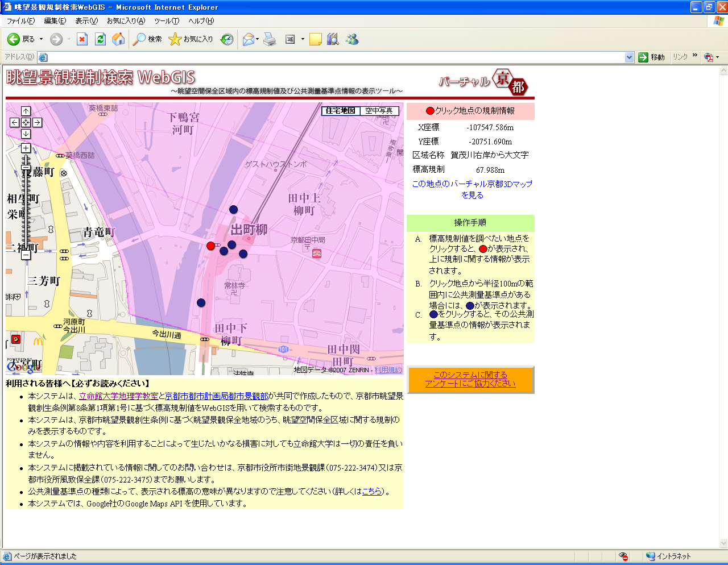Expand the Back button history dropdown
This screenshot has width=728, height=565.
41,39
